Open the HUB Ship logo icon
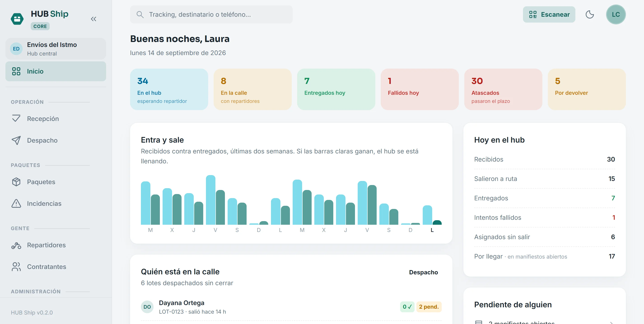The image size is (644, 324). pos(17,19)
